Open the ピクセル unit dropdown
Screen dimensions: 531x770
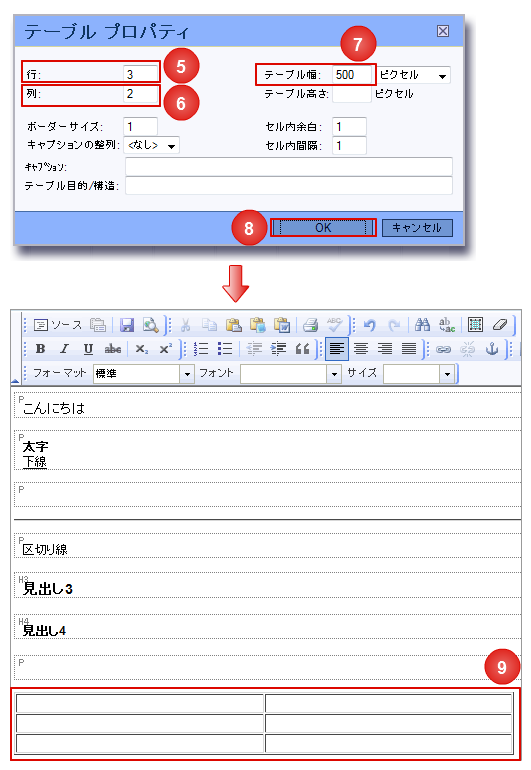point(414,75)
